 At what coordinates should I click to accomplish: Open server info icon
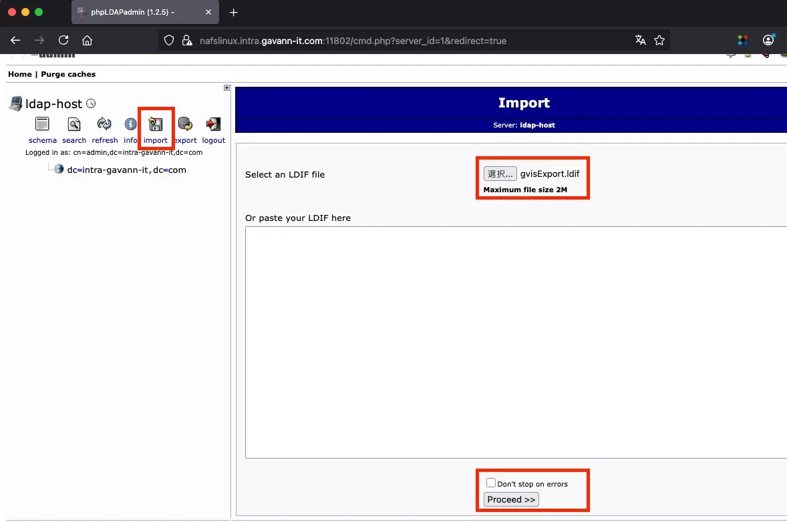point(130,124)
